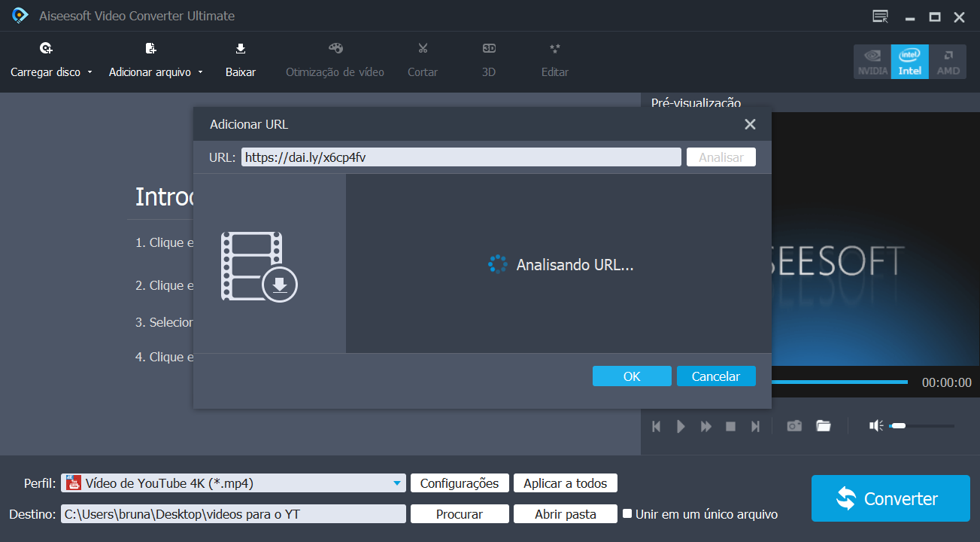Viewport: 980px width, 542px height.
Task: Open the 3D settings tool
Action: click(489, 60)
